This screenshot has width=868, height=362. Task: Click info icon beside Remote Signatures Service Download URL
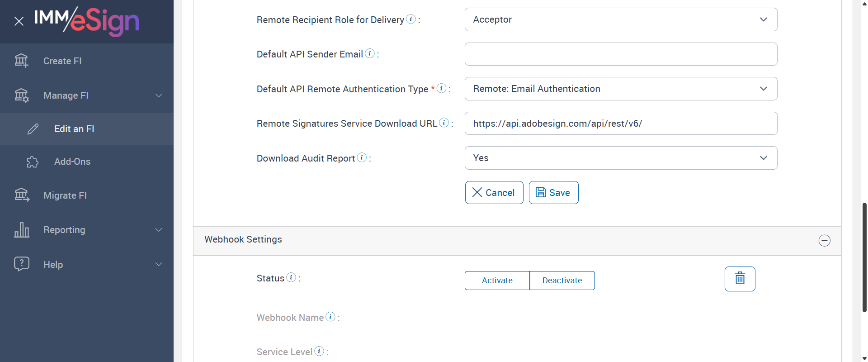tap(444, 123)
